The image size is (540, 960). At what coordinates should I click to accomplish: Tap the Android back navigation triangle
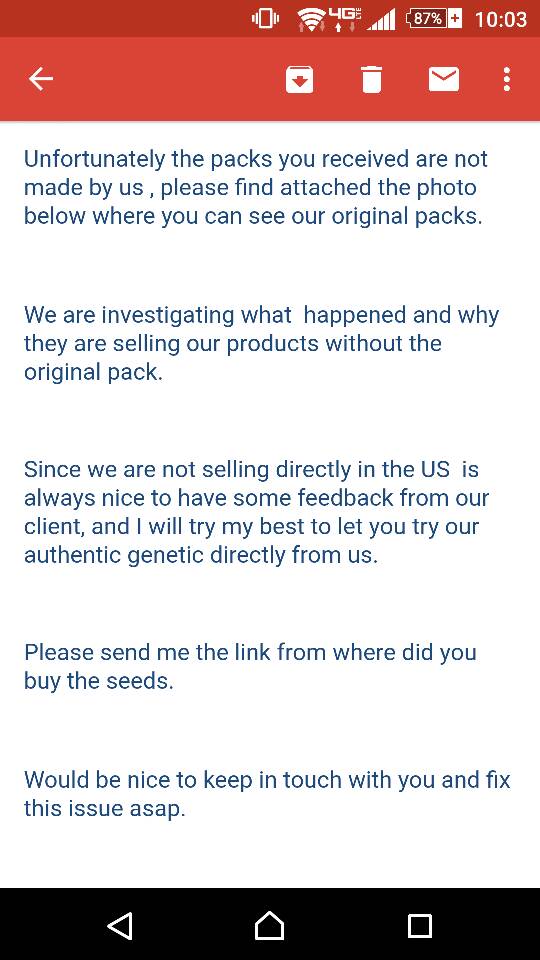tap(120, 925)
